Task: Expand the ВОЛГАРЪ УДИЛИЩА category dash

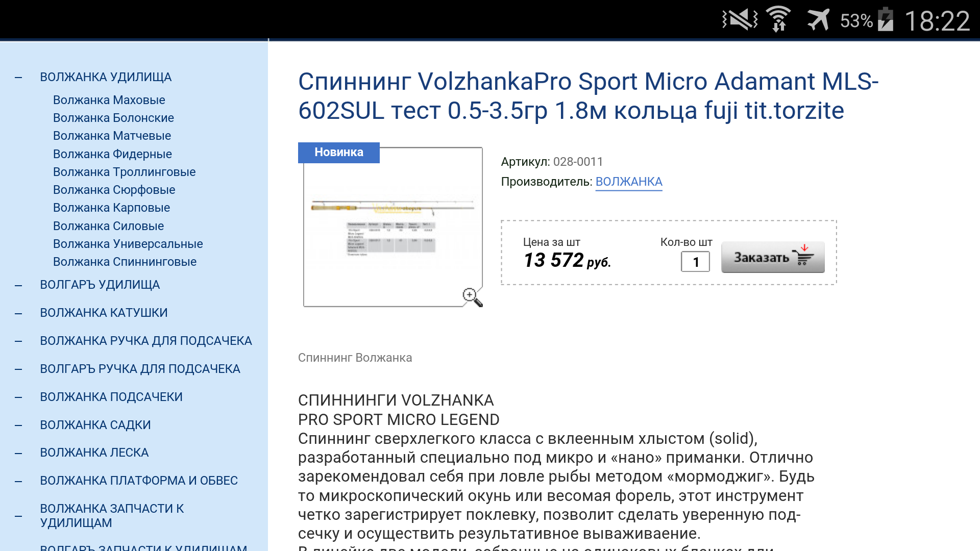Action: click(19, 285)
